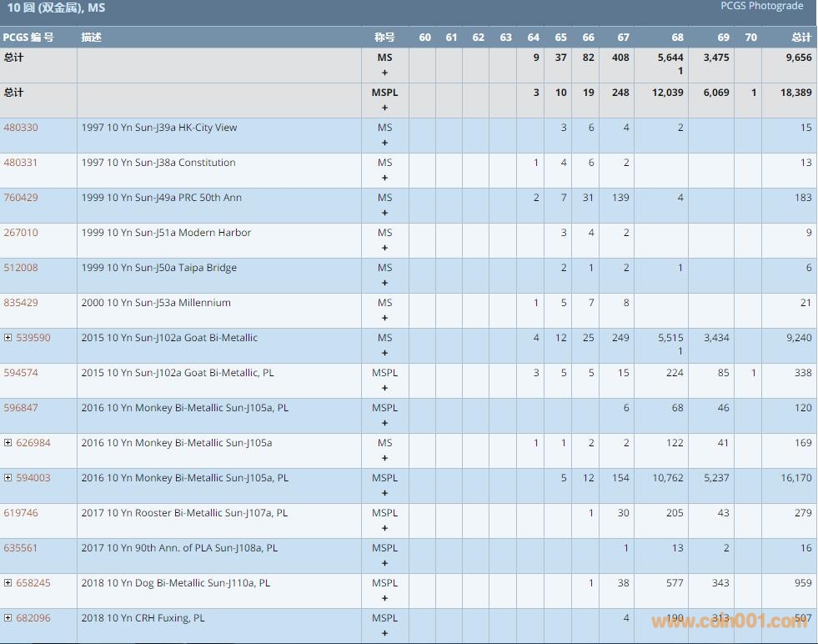The height and width of the screenshot is (644, 818).
Task: Click the expand box beside 682096
Action: click(8, 618)
